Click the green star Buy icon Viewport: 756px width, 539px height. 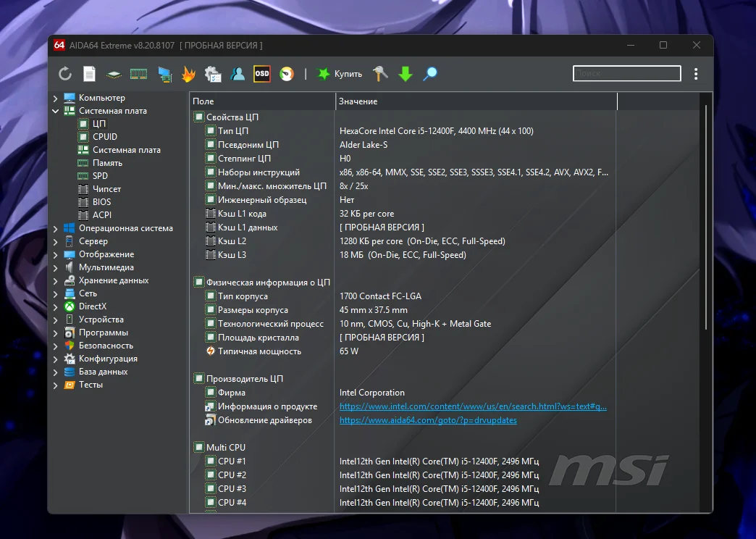point(322,74)
